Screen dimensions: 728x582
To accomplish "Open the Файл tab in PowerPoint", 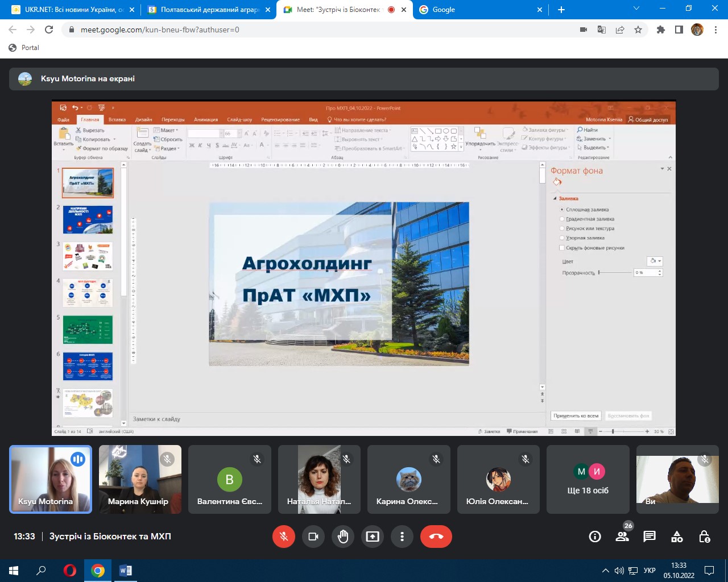I will pyautogui.click(x=63, y=120).
